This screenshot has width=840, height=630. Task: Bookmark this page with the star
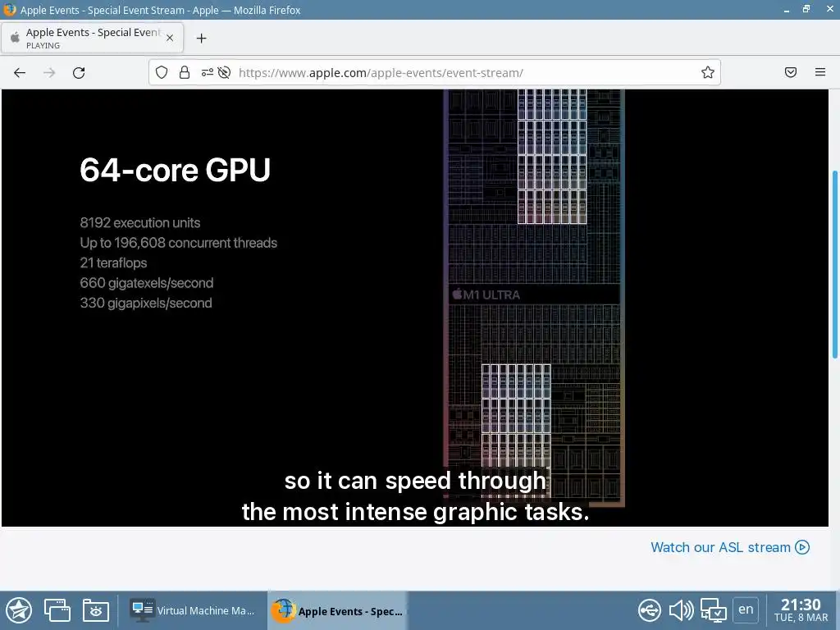click(708, 72)
